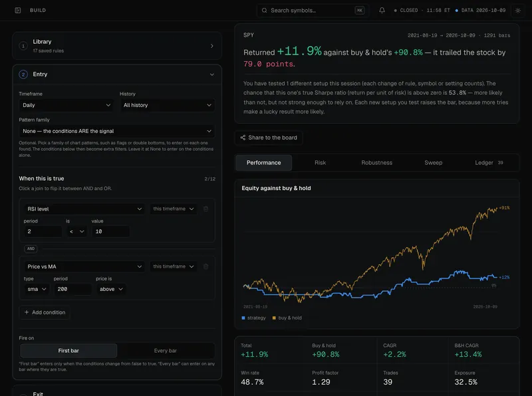Select Every bar fire mode
The height and width of the screenshot is (396, 532).
(x=165, y=351)
